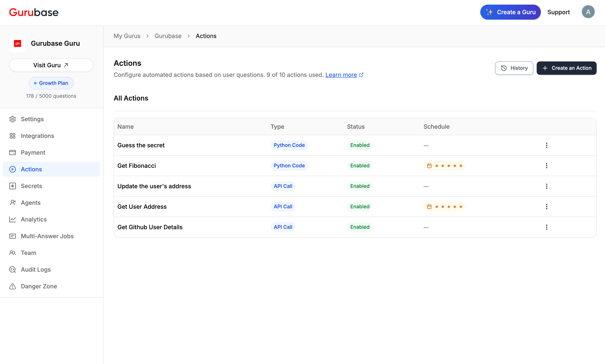
Task: Go to Gurubase breadcrumb
Action: click(168, 36)
